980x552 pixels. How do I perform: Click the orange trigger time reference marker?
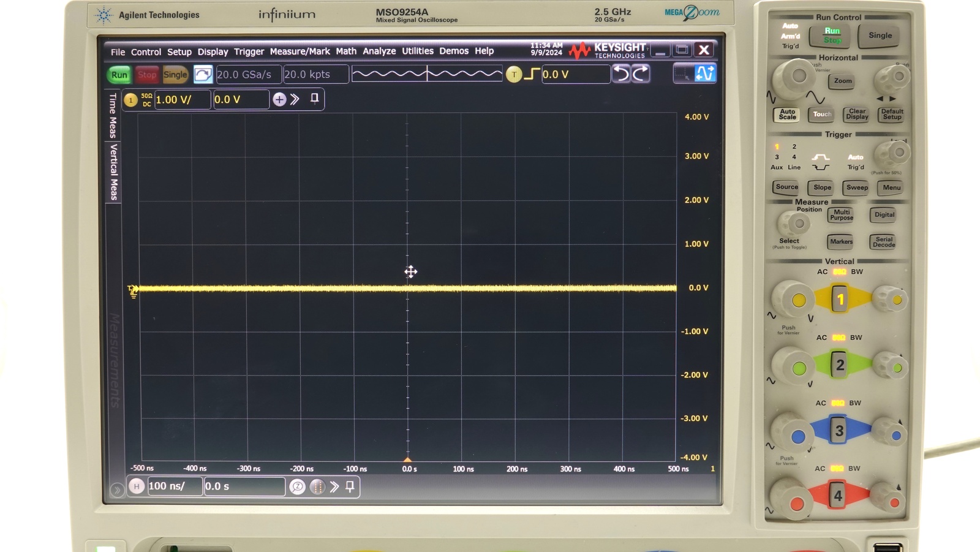point(408,459)
